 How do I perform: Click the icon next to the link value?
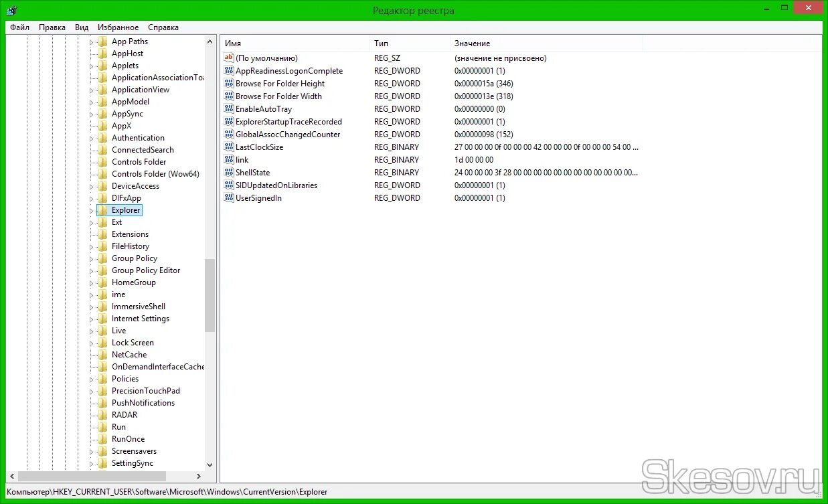pos(228,159)
